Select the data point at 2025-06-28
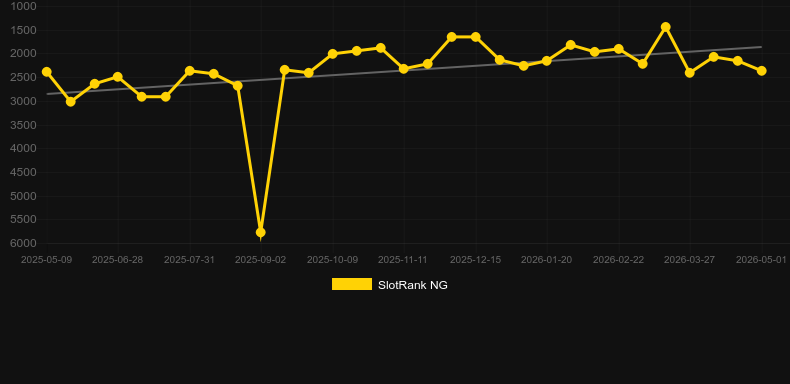This screenshot has width=790, height=384. [117, 77]
